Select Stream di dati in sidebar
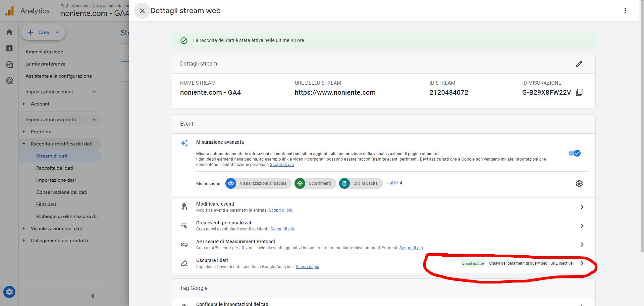Image resolution: width=644 pixels, height=306 pixels. (x=52, y=156)
